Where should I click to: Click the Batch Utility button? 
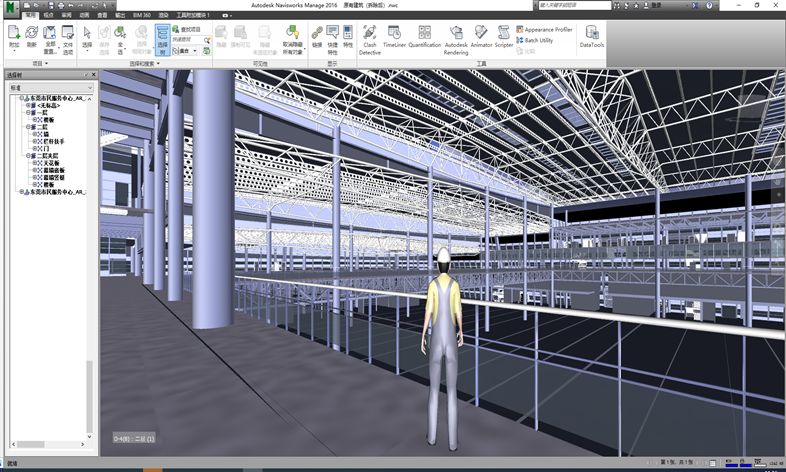541,40
